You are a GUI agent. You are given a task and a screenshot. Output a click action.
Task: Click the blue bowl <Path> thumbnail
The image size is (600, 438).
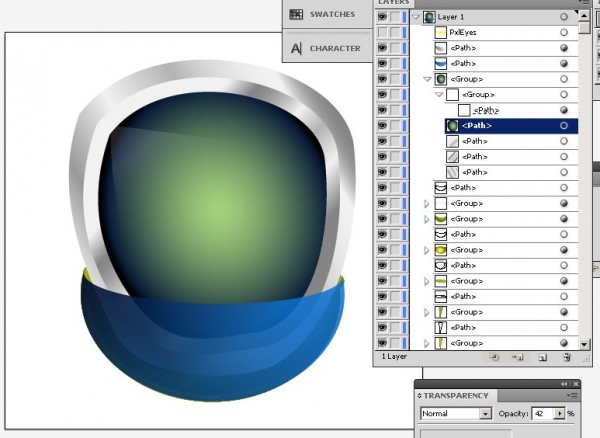click(441, 64)
